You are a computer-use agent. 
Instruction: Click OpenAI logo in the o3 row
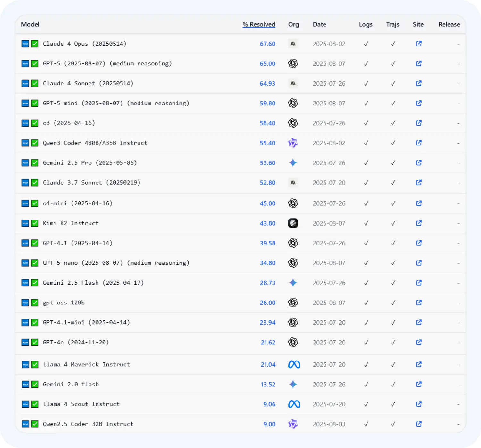click(x=293, y=123)
